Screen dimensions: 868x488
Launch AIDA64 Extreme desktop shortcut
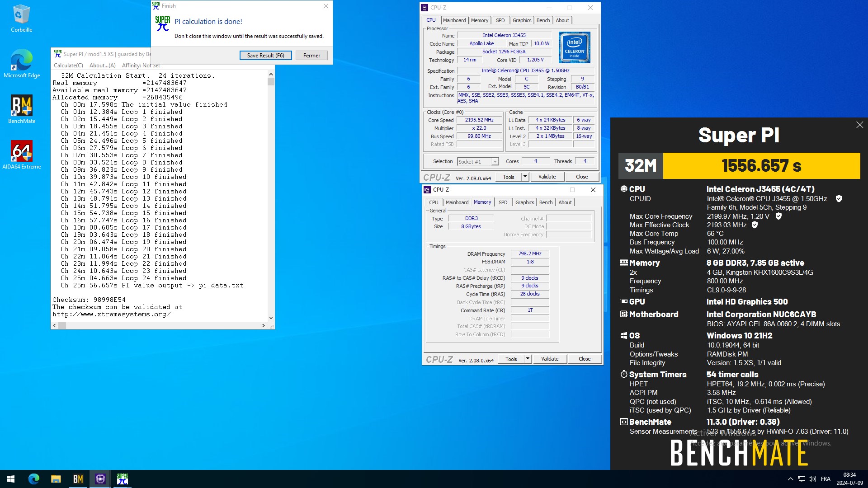[21, 155]
